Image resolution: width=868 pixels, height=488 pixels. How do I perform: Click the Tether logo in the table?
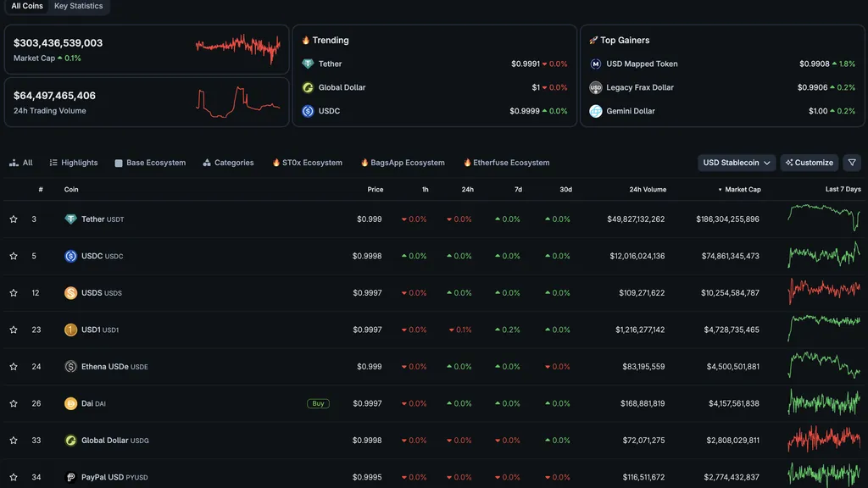[x=70, y=219]
